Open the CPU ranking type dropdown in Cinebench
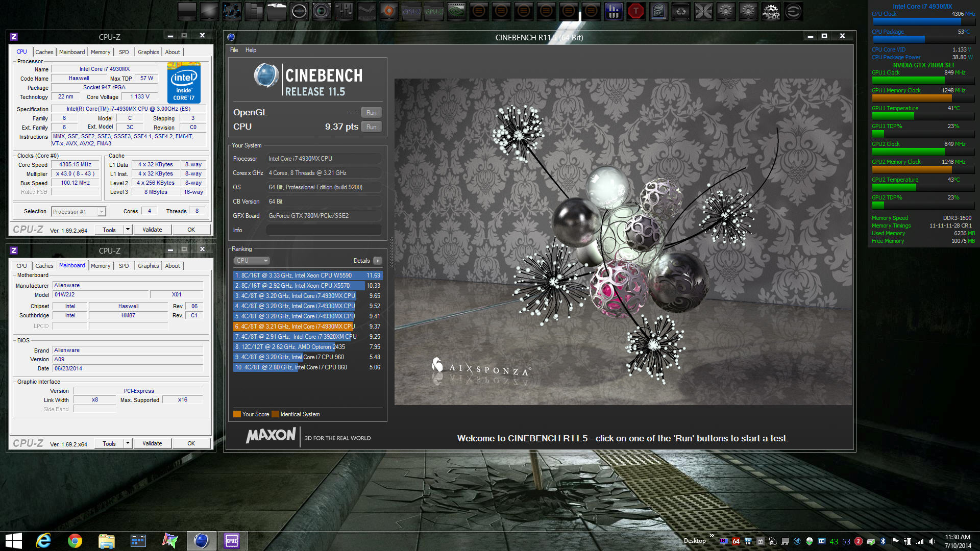The image size is (980, 551). 252,261
